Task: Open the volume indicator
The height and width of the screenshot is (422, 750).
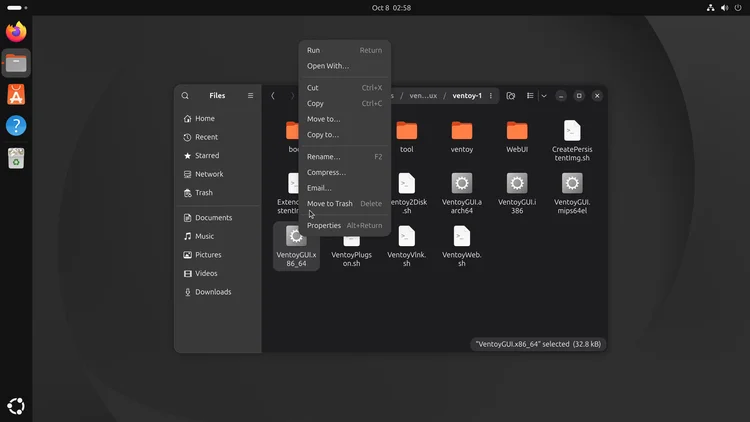Action: coord(725,8)
